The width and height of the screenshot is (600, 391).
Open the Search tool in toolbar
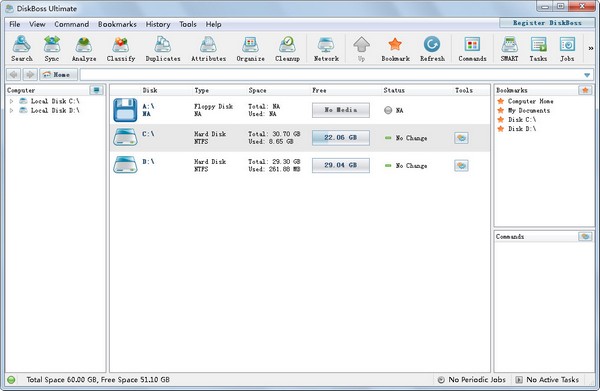[x=22, y=49]
